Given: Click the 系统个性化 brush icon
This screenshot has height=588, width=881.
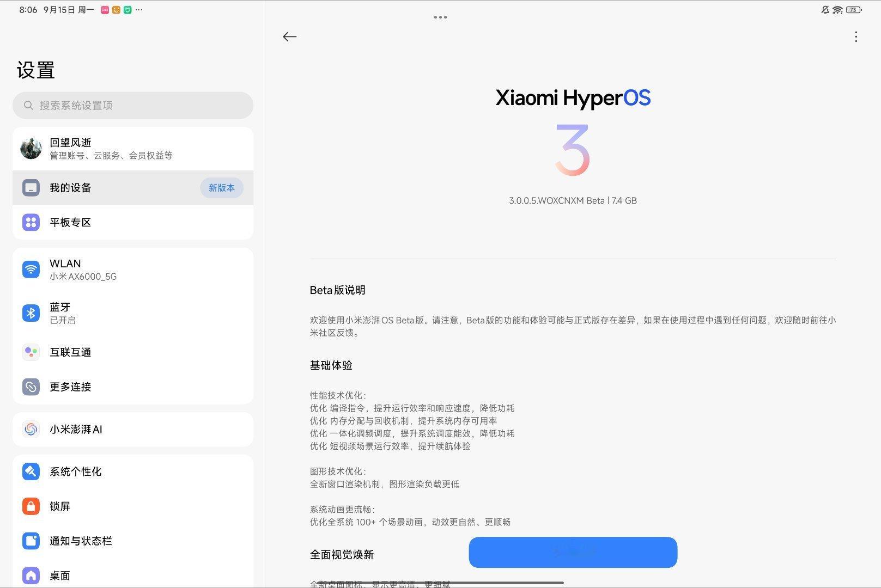Looking at the screenshot, I should [31, 471].
